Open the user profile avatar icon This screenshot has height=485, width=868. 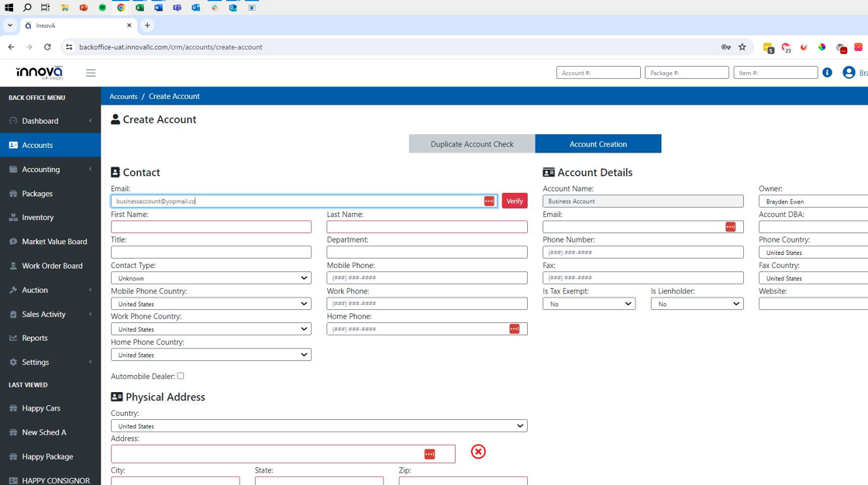849,73
